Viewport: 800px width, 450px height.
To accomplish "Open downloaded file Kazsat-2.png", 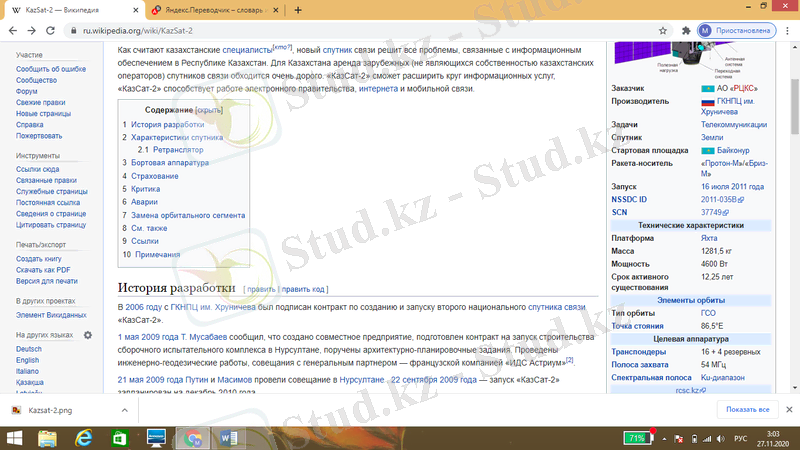I will coord(50,410).
